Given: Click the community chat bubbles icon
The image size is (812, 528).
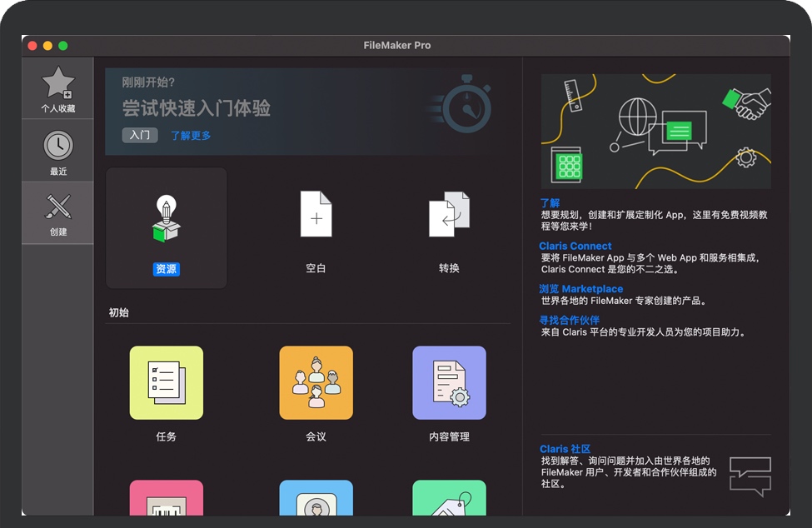Looking at the screenshot, I should 750,476.
